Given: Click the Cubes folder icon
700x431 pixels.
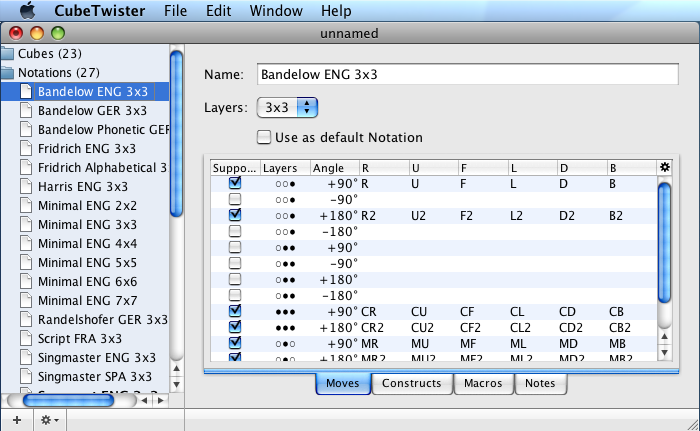Looking at the screenshot, I should [x=7, y=54].
